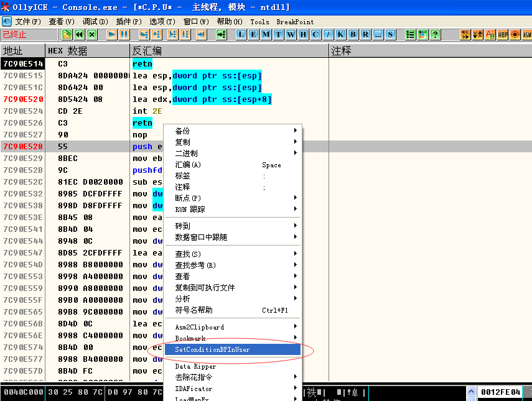Choose Data Ripper in the context menu
This screenshot has height=401, width=532.
pyautogui.click(x=233, y=366)
